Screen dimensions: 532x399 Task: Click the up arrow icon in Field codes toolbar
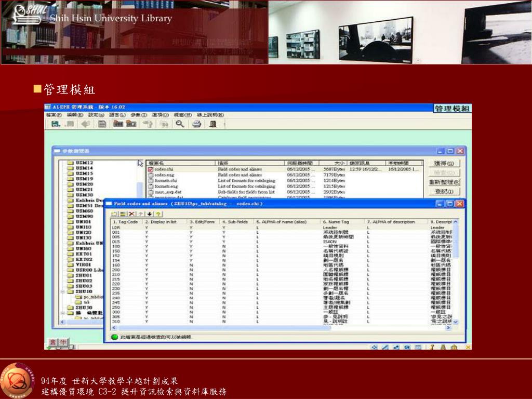pyautogui.click(x=140, y=214)
